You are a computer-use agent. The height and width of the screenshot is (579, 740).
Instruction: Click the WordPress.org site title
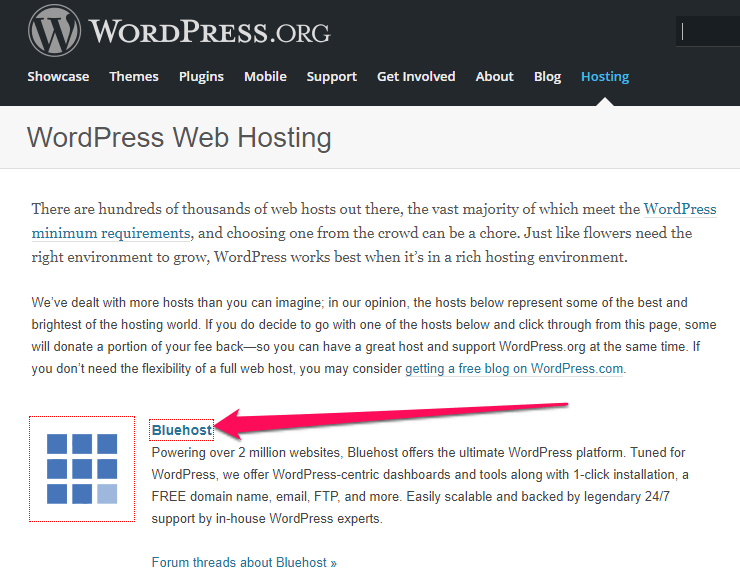click(210, 32)
